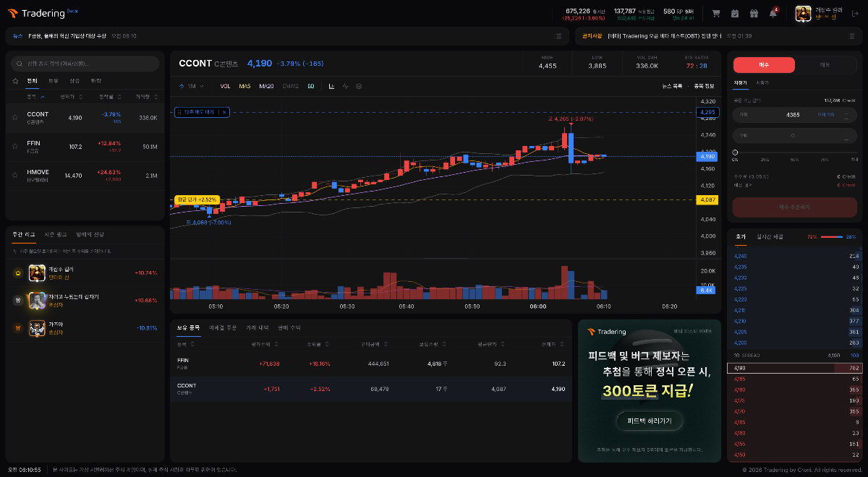Viewport: 868px width, 477px height.
Task: Toggle the EMA12 indicator
Action: click(x=290, y=86)
